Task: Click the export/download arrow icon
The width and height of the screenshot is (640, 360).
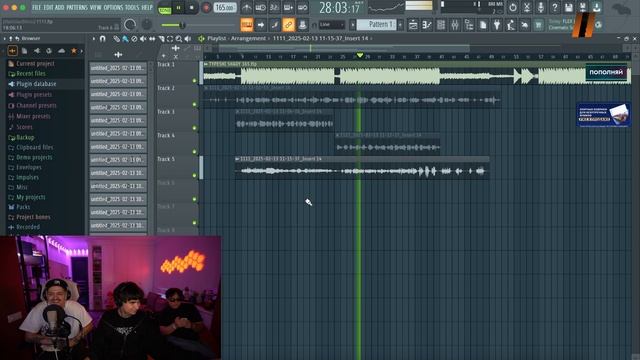Action: (596, 7)
